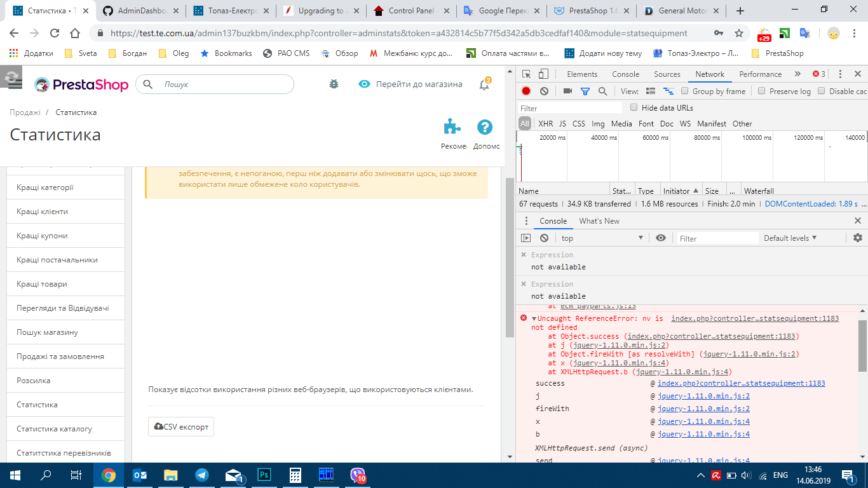Viewport: 868px width, 488px height.
Task: Enable Preserve log checkbox
Action: coord(762,91)
